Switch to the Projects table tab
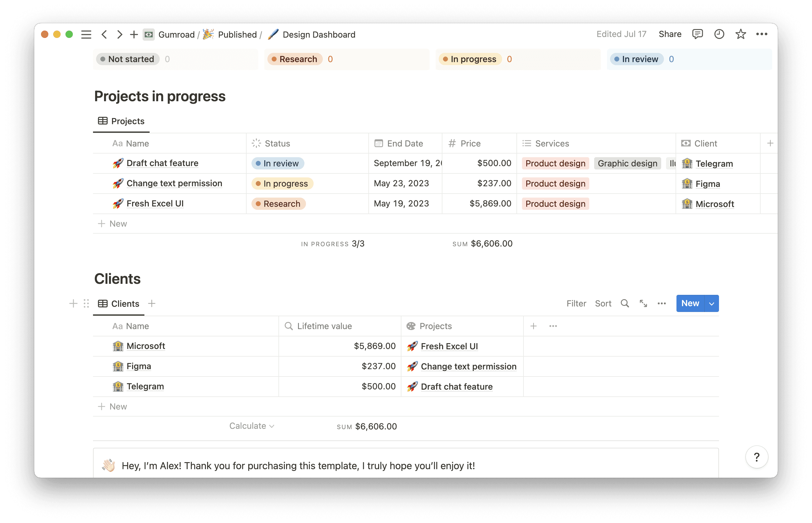 (121, 121)
